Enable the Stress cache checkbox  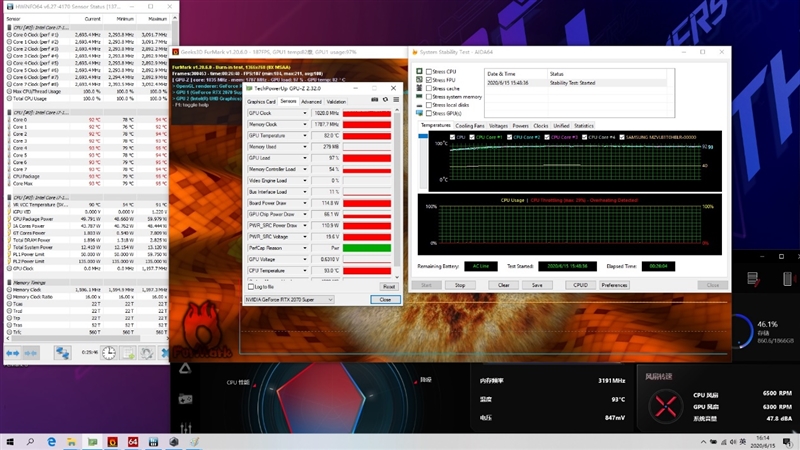point(429,88)
